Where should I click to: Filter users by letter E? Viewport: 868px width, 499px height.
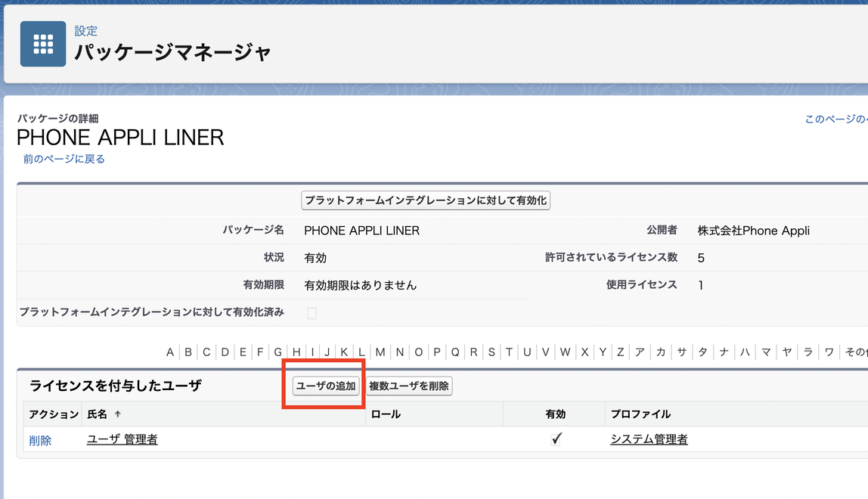click(x=243, y=352)
